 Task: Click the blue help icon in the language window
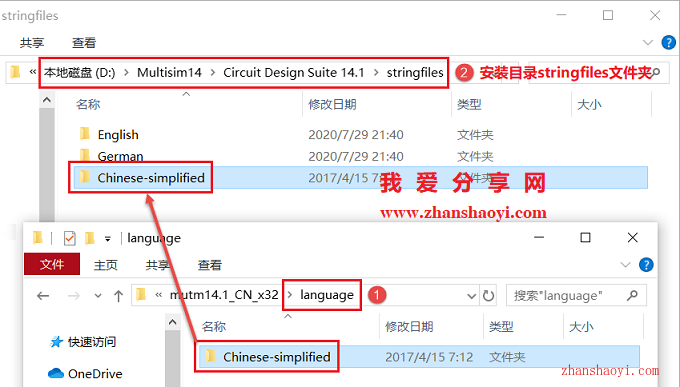tap(646, 265)
